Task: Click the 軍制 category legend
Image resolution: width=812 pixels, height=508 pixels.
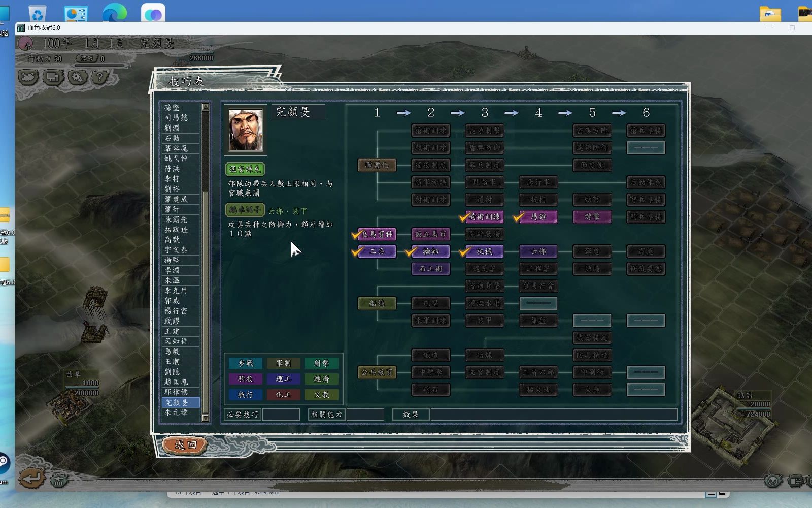Action: pos(283,363)
